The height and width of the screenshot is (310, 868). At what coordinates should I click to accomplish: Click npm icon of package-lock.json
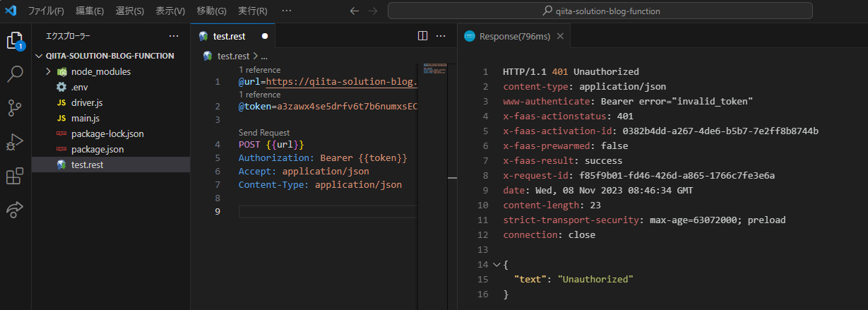(x=61, y=133)
